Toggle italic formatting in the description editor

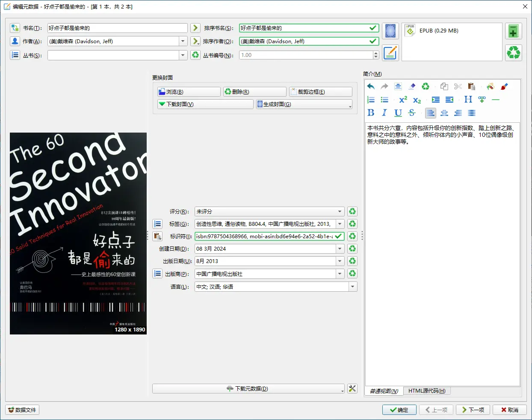coord(384,113)
